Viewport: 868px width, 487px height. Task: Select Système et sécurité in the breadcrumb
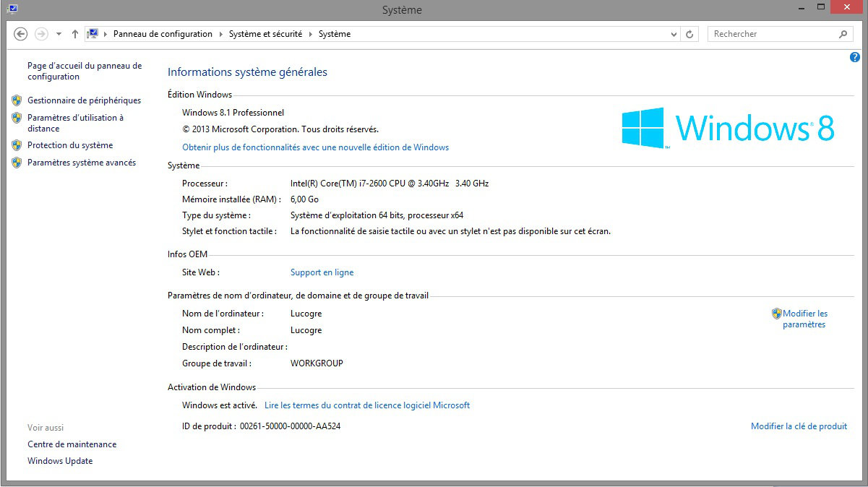tap(266, 34)
